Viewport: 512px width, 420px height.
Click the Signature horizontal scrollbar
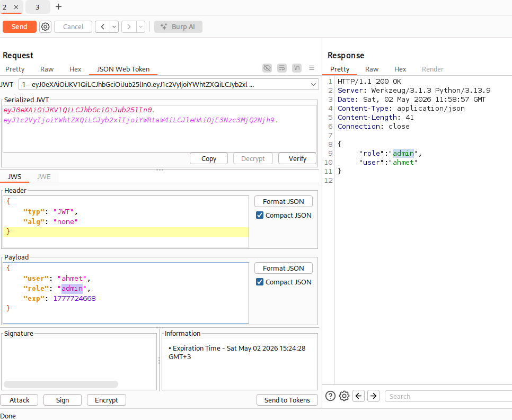point(61,384)
